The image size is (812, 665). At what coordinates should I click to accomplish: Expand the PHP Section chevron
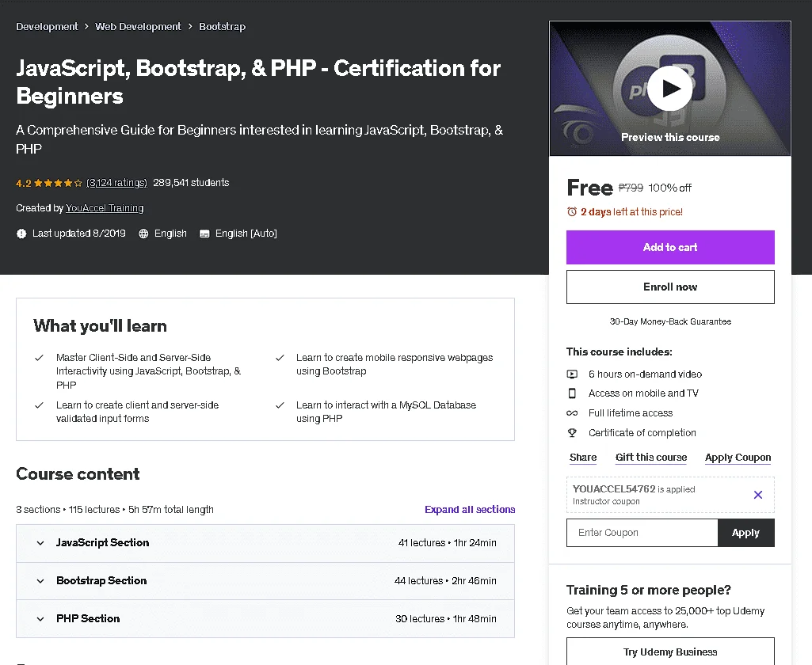point(40,618)
